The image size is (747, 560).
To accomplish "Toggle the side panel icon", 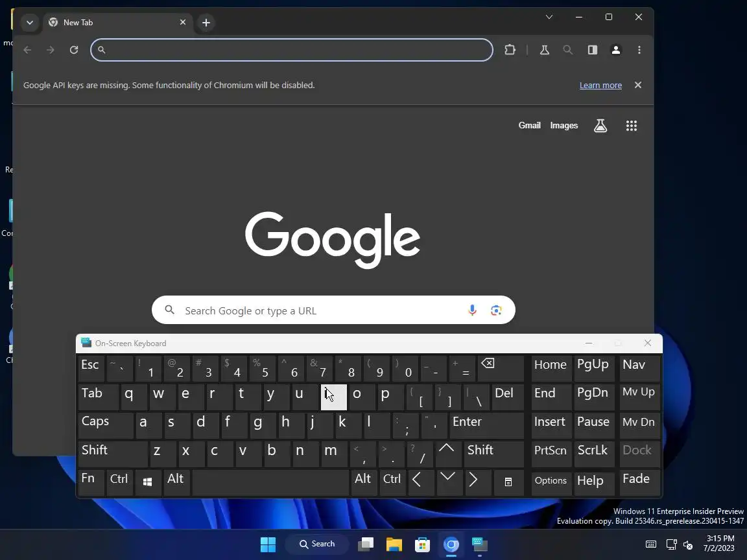I will 592,49.
